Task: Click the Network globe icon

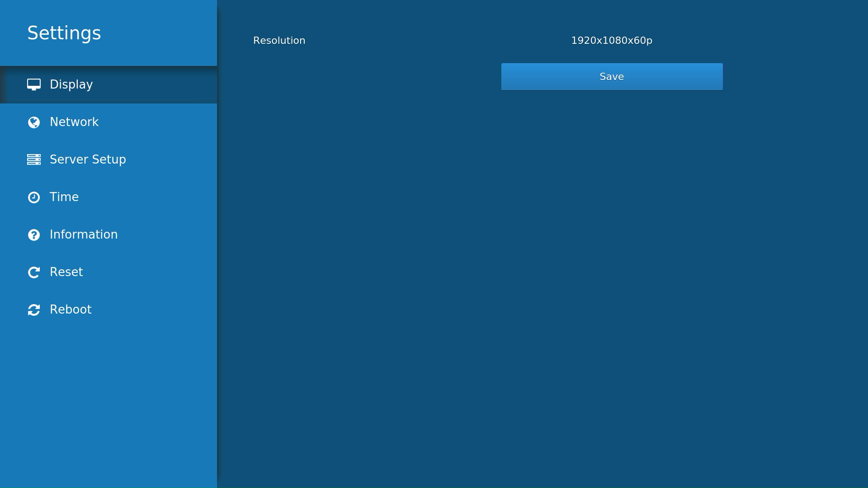Action: [x=34, y=122]
